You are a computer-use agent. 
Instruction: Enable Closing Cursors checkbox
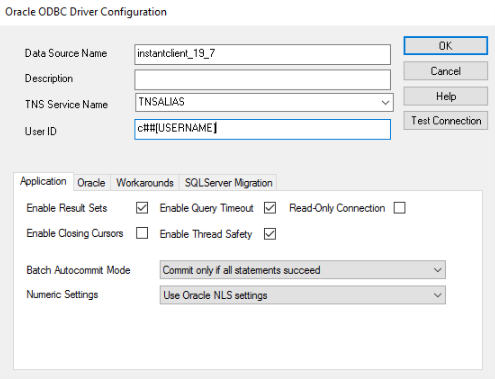pos(142,233)
